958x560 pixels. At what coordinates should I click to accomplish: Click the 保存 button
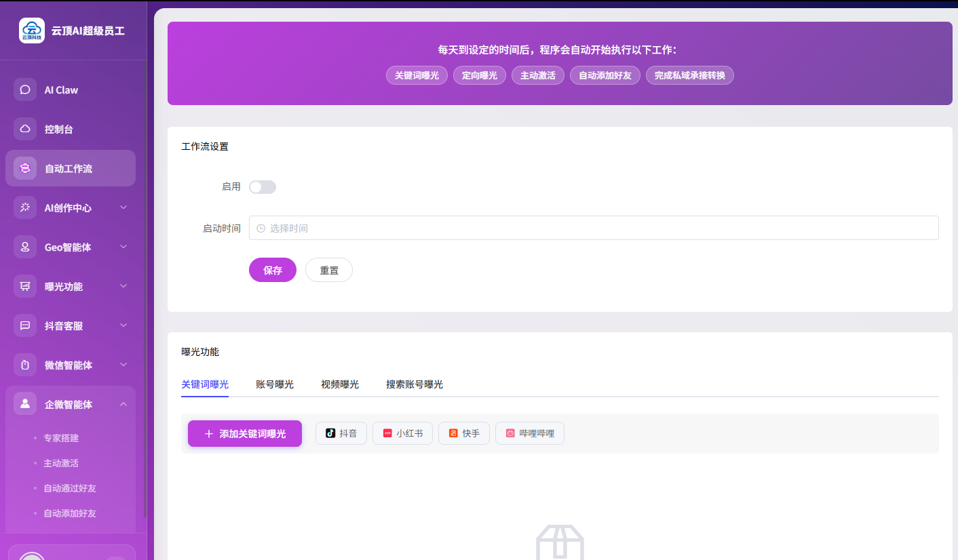[273, 270]
